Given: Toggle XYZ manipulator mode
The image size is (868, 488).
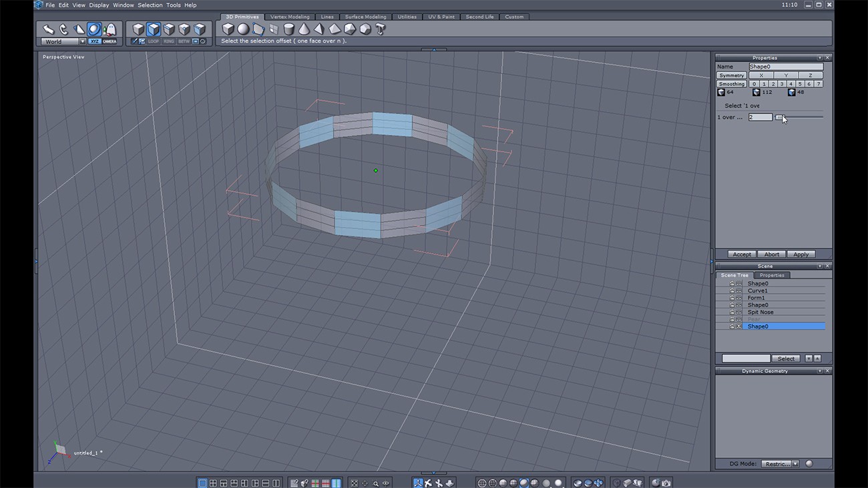Looking at the screenshot, I should click(95, 41).
